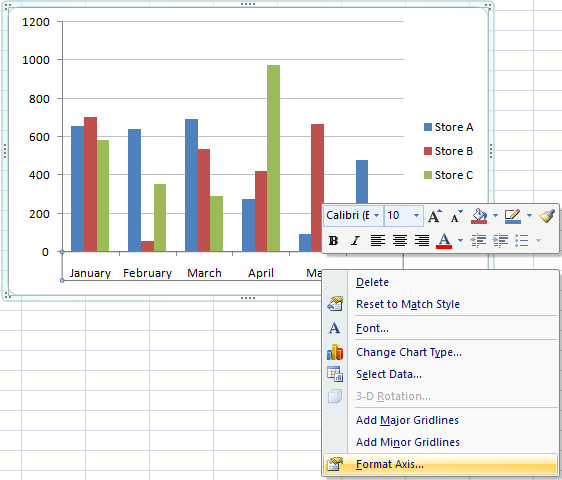
Task: Activate the Format Painter brush
Action: click(547, 216)
